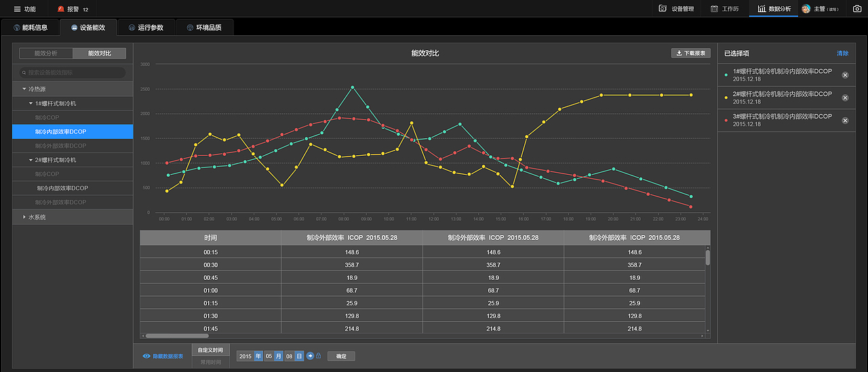This screenshot has height=372, width=868.
Task: Open the 年 year picker
Action: (258, 356)
